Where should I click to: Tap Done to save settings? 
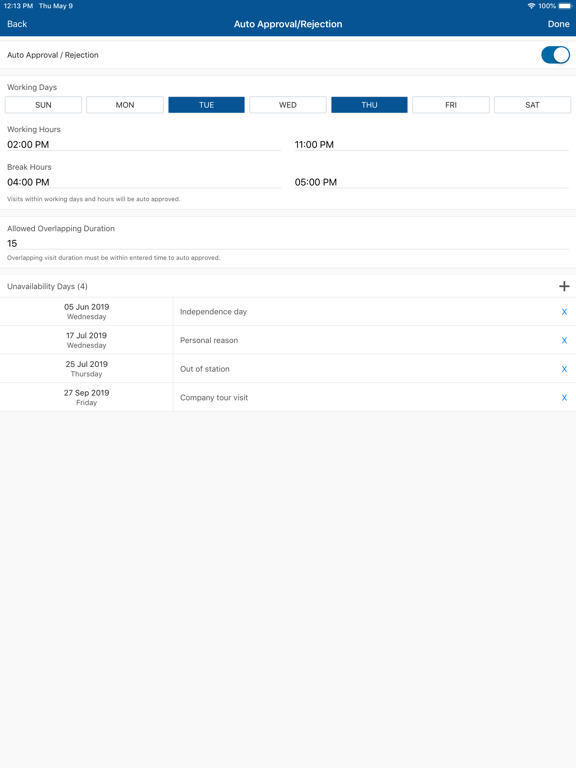(x=558, y=24)
